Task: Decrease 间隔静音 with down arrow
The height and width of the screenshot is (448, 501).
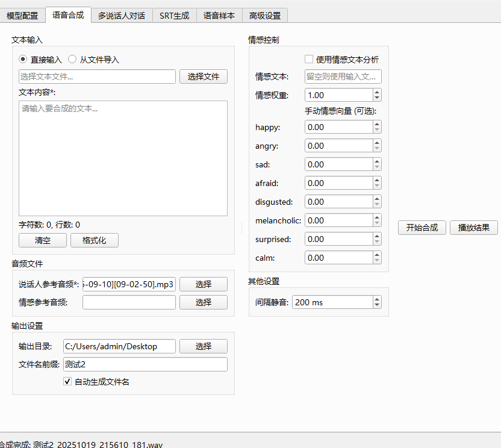Action: pyautogui.click(x=377, y=305)
